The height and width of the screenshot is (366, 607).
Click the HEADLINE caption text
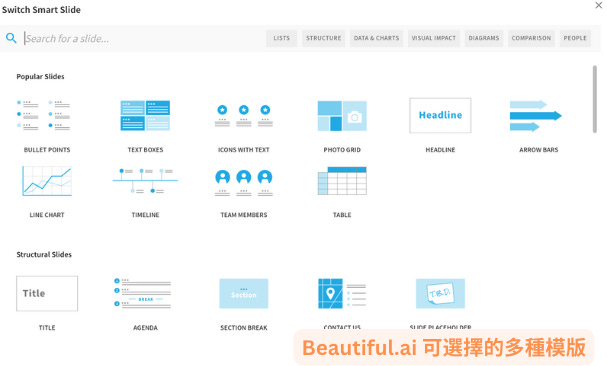(440, 149)
